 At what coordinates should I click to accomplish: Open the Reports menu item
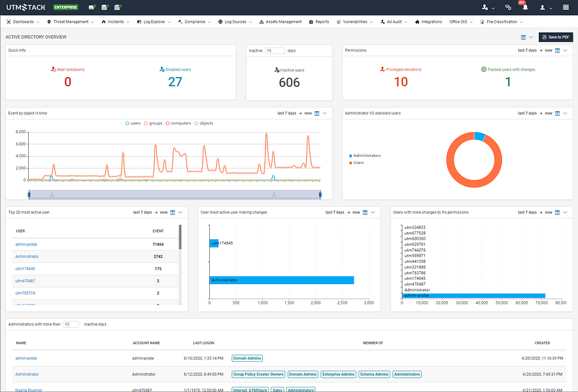tap(319, 22)
